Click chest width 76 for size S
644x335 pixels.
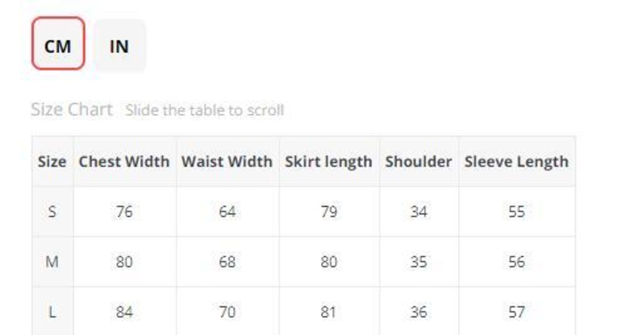coord(124,211)
